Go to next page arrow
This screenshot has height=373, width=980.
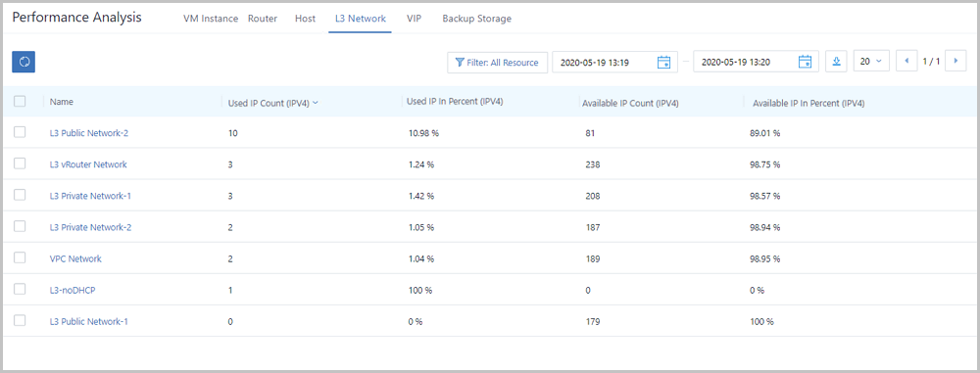pos(955,62)
